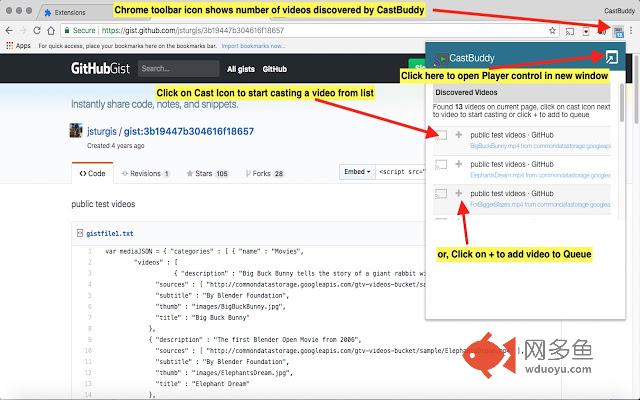Add ElephantsDream.mp4 to queue with plus
The height and width of the screenshot is (400, 640).
tap(459, 164)
